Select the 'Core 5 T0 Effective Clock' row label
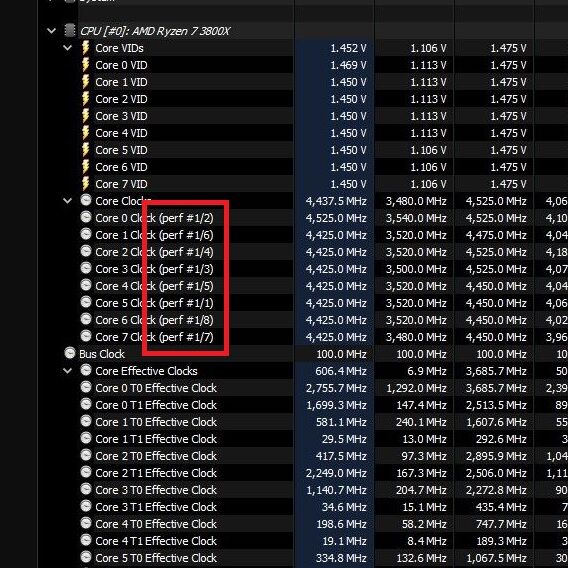 (x=156, y=558)
